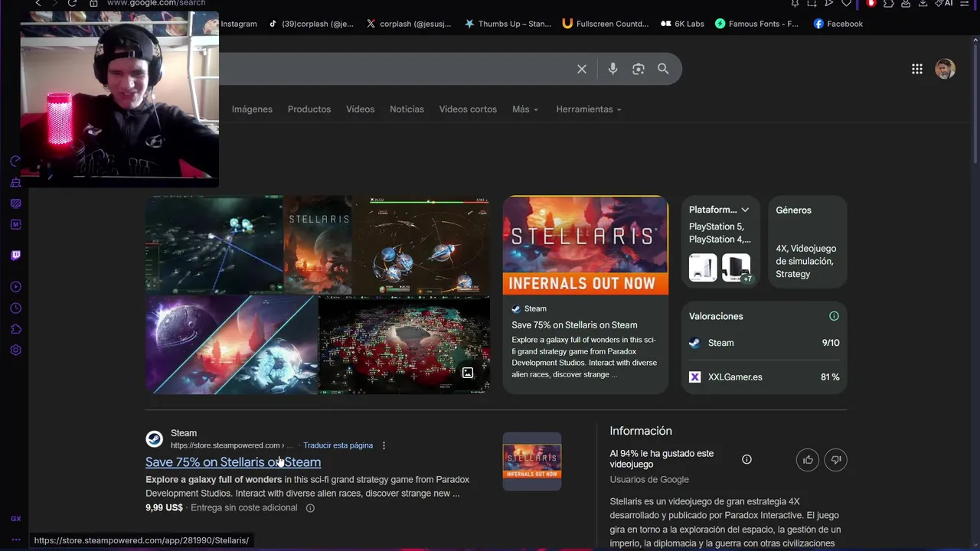Click the magnifying glass search button
This screenshot has height=551, width=980.
tap(663, 69)
